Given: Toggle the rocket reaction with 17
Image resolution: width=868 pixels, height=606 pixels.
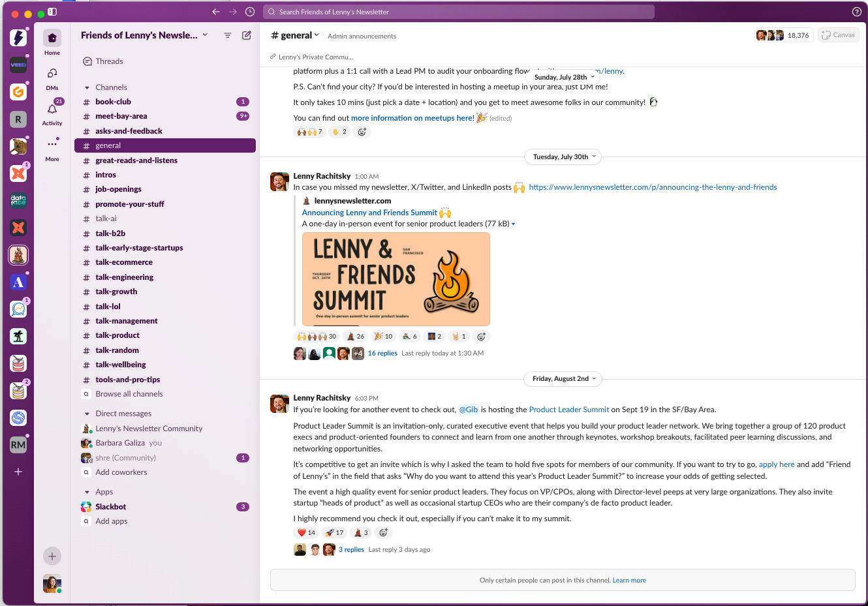Looking at the screenshot, I should [x=334, y=532].
